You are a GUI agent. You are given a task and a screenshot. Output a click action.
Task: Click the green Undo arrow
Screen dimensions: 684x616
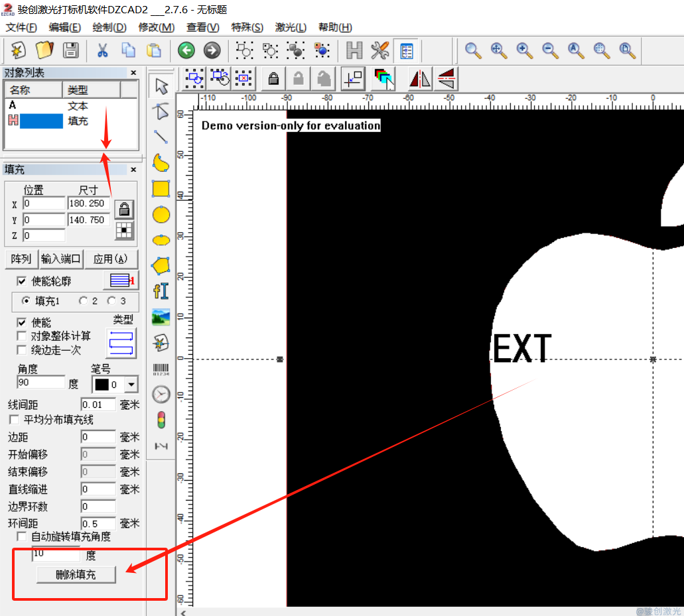pos(186,50)
